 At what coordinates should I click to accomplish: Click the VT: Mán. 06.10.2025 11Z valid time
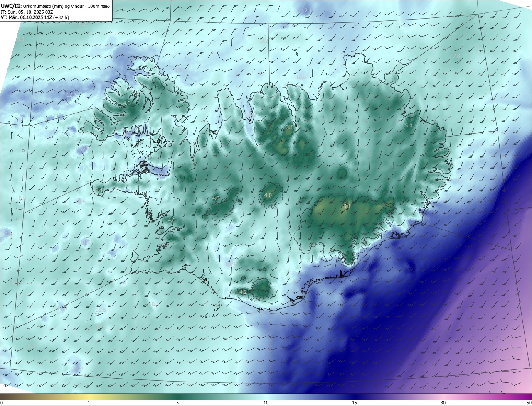point(35,17)
